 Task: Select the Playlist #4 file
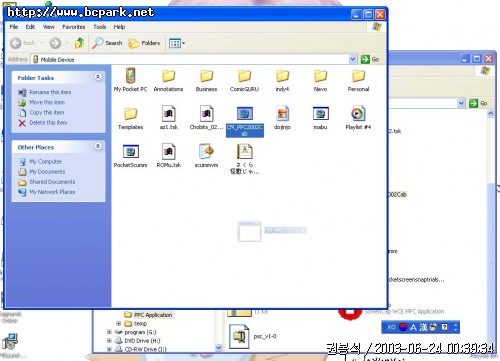(x=358, y=117)
